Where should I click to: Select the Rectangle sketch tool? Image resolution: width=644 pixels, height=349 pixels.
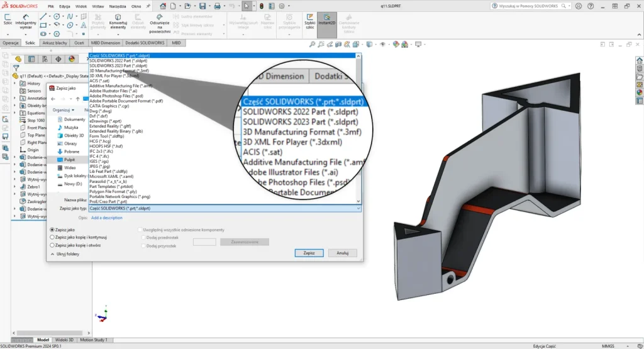click(x=43, y=25)
